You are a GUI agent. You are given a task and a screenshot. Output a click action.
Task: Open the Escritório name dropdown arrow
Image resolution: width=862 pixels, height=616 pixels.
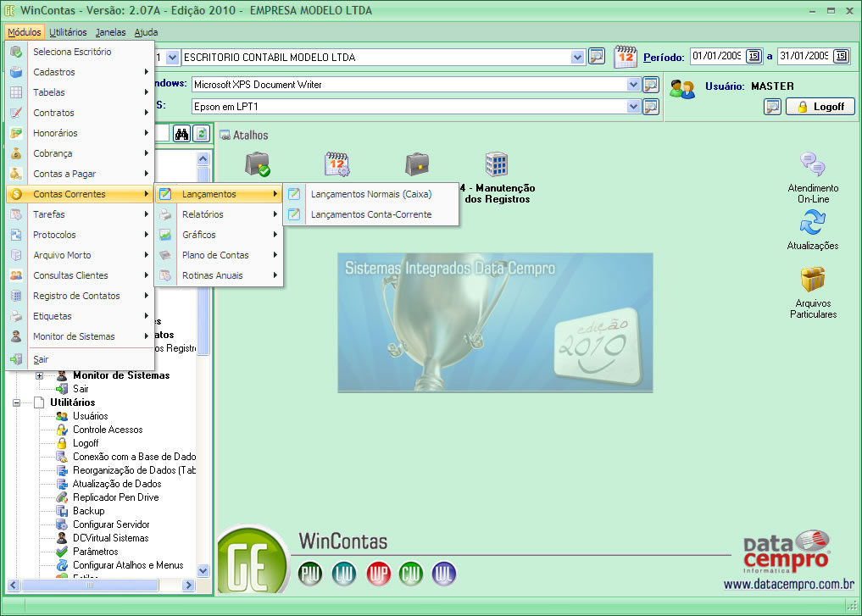tap(577, 57)
